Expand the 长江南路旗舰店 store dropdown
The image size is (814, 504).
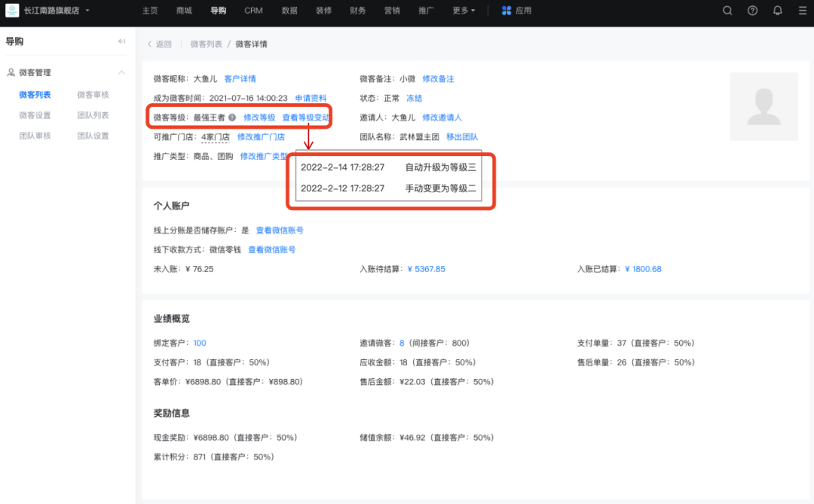87,11
